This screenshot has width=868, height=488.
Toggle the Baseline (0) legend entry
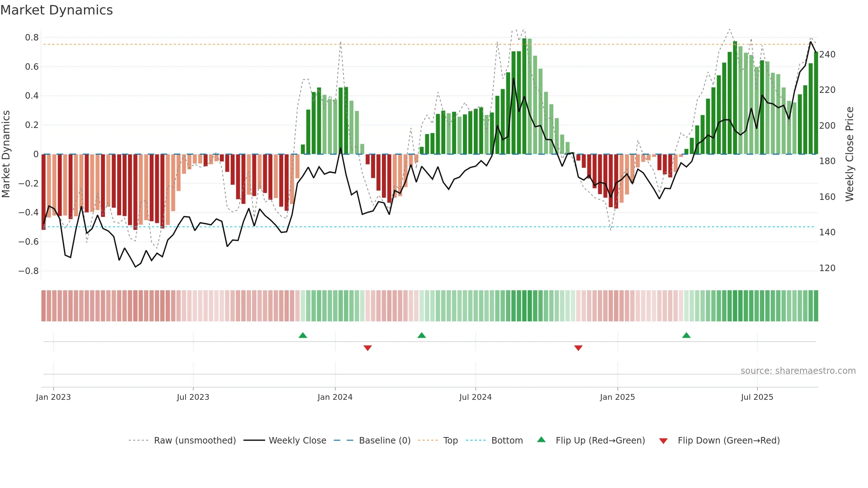[x=372, y=440]
